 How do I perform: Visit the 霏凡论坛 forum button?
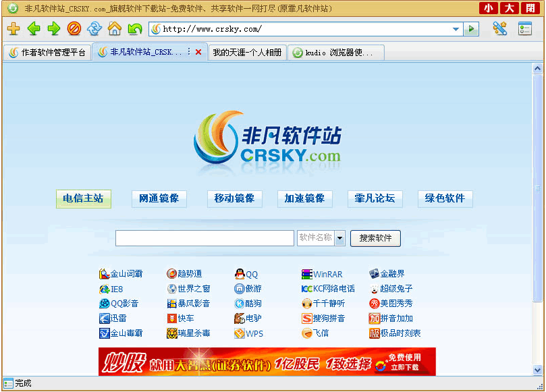coord(375,199)
